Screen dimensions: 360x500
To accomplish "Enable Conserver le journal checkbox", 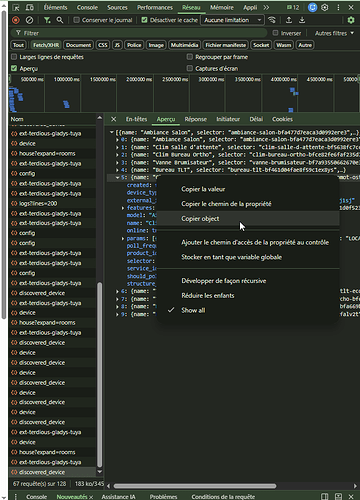I will [76, 20].
